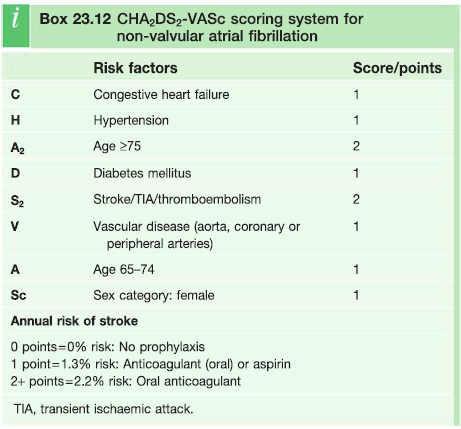Click the Box 23.12 title text

(201, 27)
